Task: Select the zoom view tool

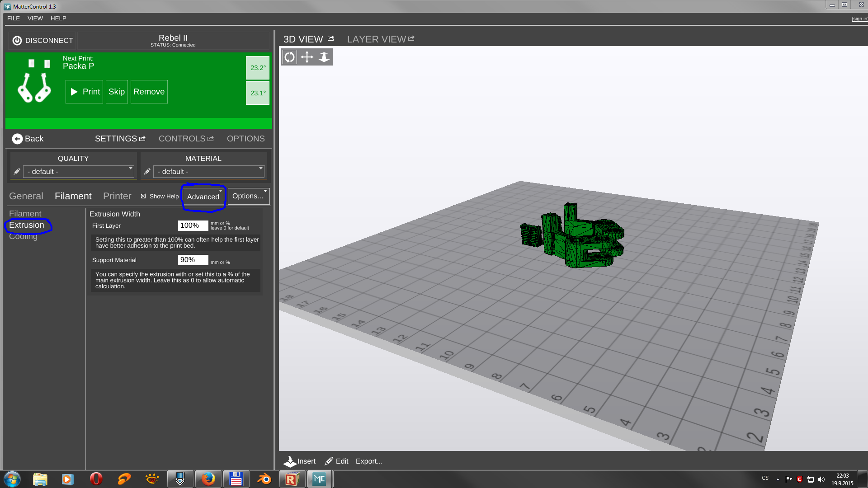Action: (324, 57)
